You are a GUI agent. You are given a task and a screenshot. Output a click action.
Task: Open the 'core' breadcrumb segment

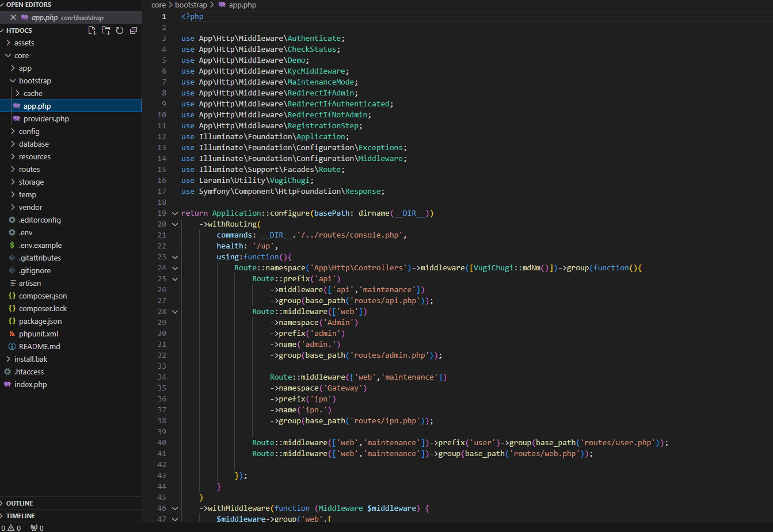pos(158,5)
